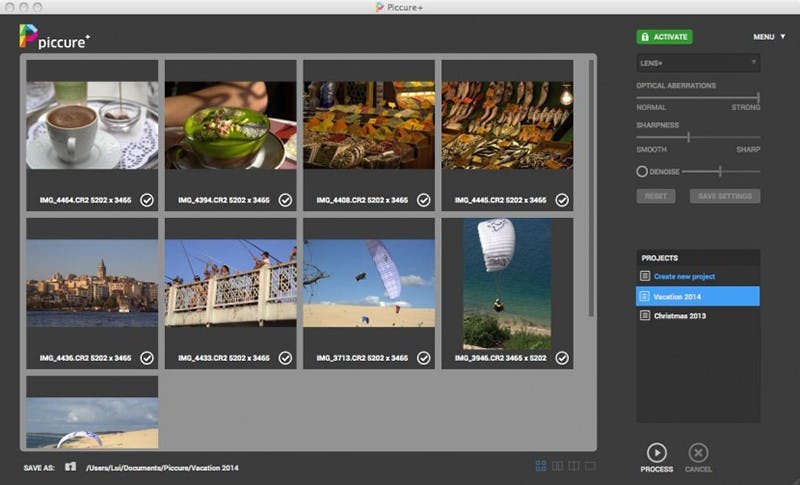Switch to the grid thumbnail view icon

[540, 466]
